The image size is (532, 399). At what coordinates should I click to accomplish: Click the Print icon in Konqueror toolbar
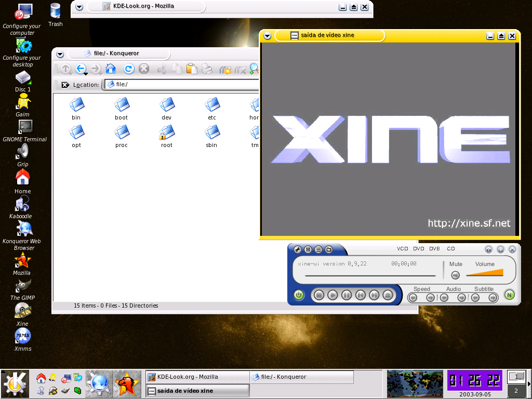[207, 69]
